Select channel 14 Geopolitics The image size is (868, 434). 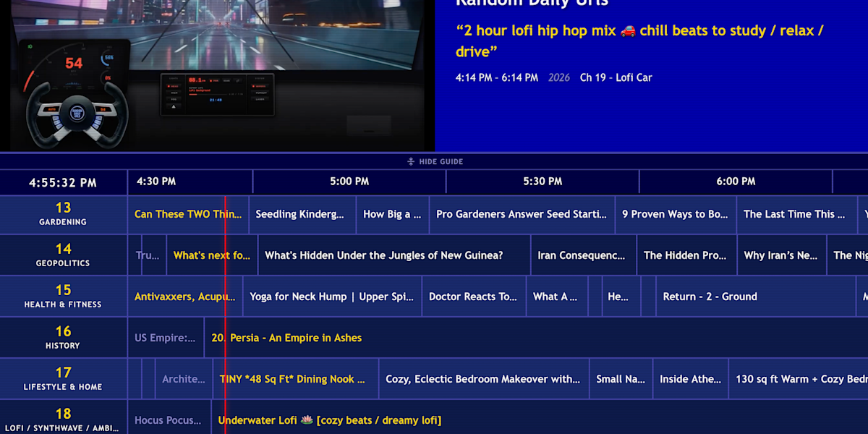(x=64, y=255)
